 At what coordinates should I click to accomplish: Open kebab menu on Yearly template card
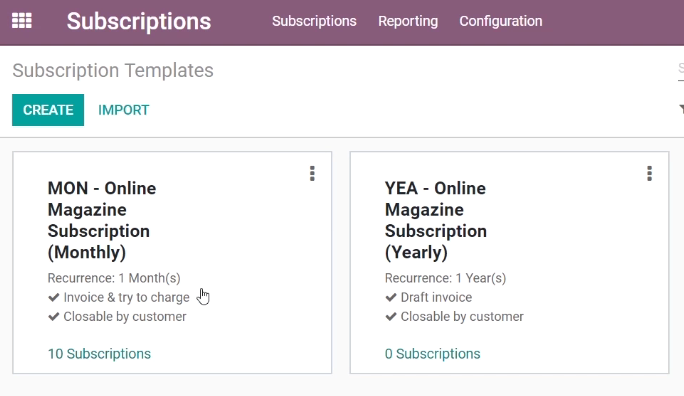[650, 174]
